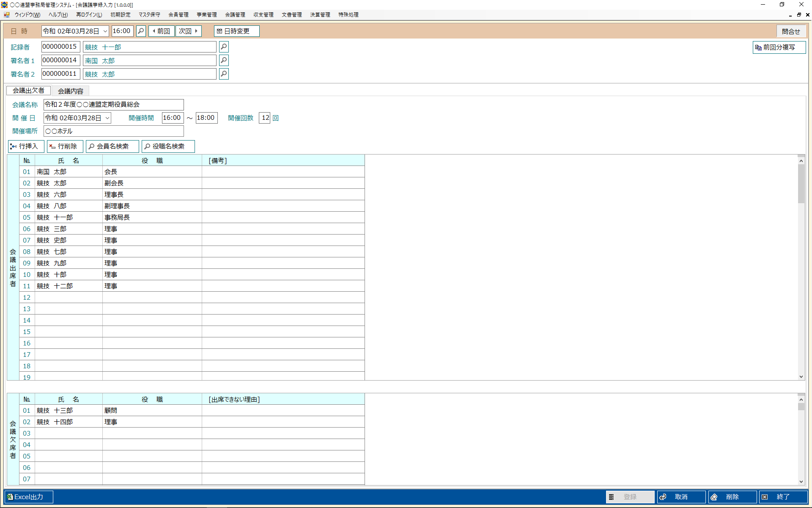
Task: Expand the 日時 date dropdown at top
Action: point(105,31)
